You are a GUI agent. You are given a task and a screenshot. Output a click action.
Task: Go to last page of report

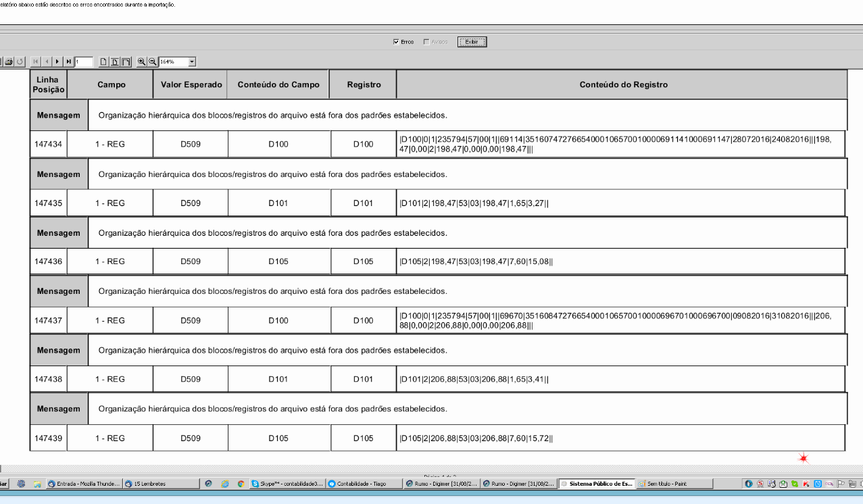68,61
